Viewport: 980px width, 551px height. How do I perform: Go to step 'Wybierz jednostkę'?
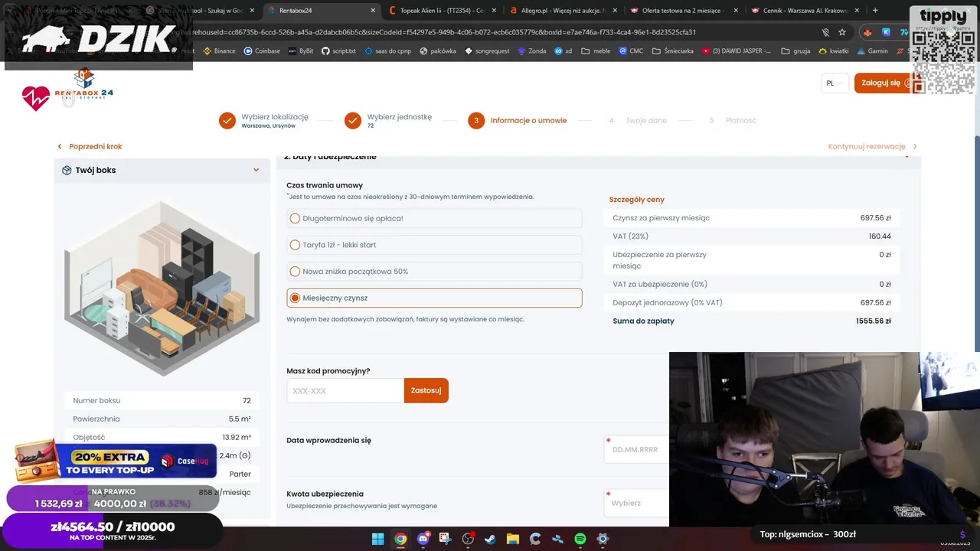(x=388, y=120)
